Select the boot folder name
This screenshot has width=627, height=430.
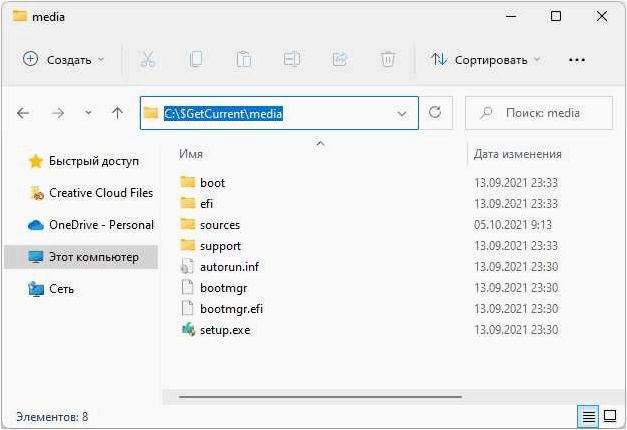[212, 183]
